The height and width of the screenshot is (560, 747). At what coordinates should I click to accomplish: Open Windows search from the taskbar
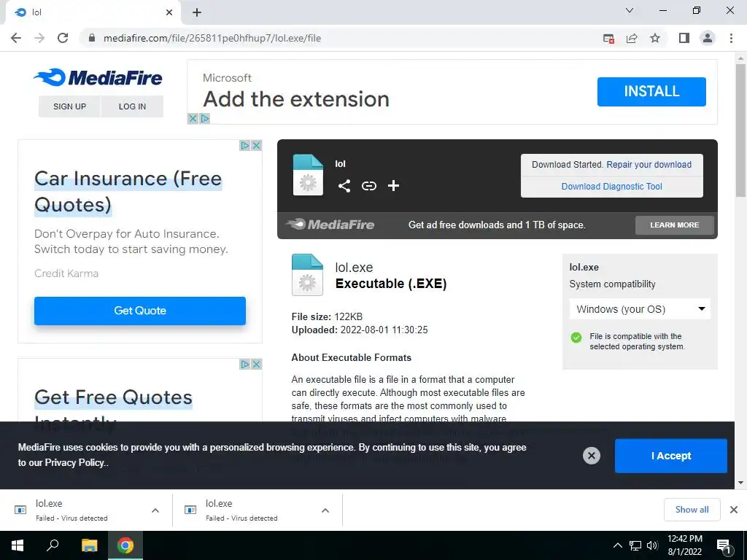coord(53,545)
